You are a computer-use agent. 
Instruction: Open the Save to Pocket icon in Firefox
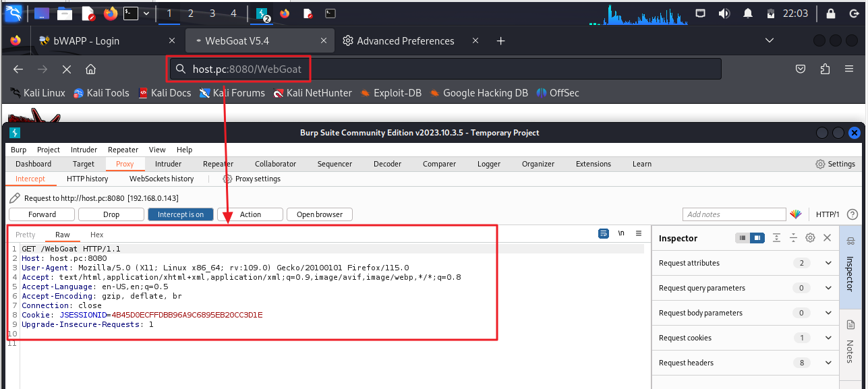click(801, 69)
